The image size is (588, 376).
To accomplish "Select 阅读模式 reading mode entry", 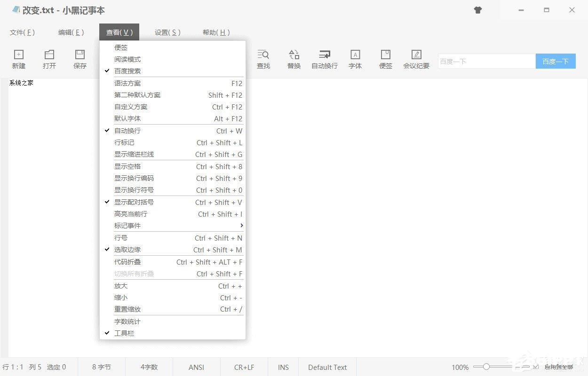I will pyautogui.click(x=173, y=59).
